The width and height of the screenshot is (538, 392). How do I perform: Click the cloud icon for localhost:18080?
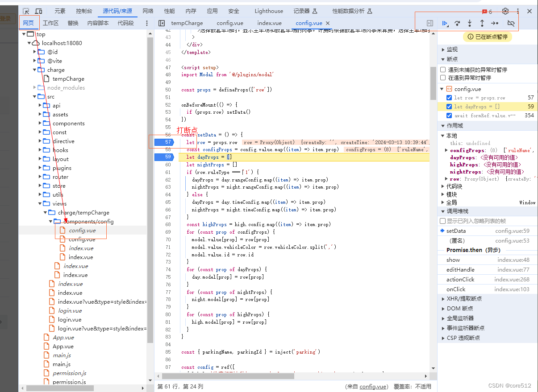36,43
